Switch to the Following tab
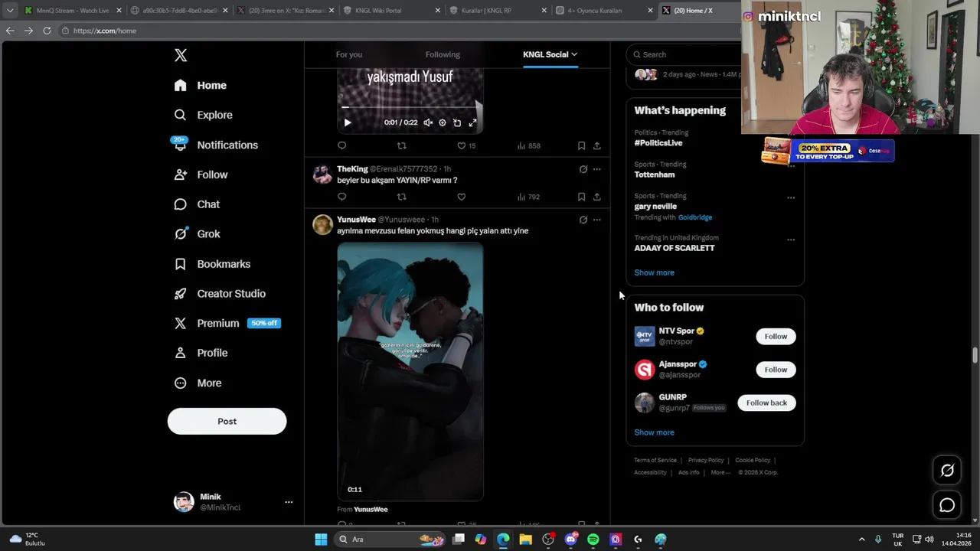Screen dimensions: 980x551 443,54
